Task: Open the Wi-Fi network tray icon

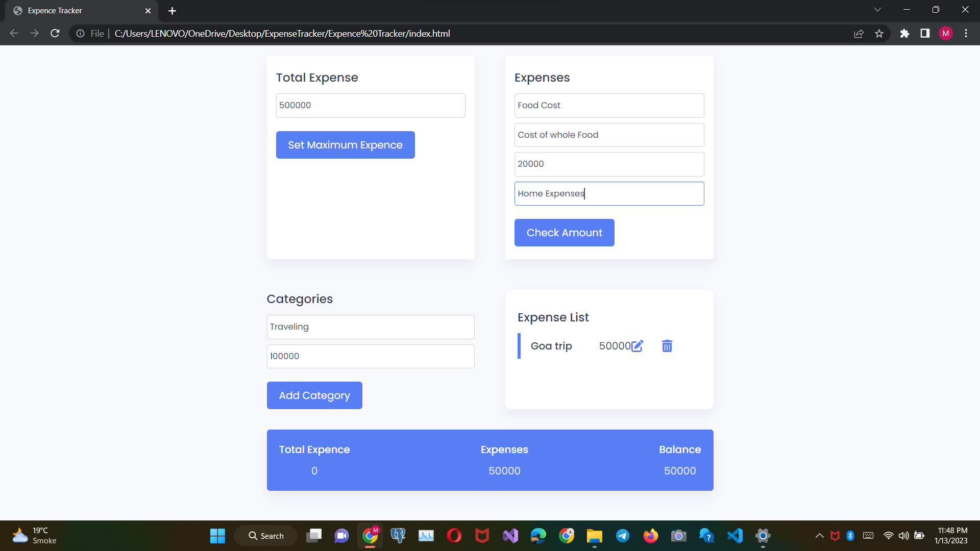Action: click(x=889, y=536)
